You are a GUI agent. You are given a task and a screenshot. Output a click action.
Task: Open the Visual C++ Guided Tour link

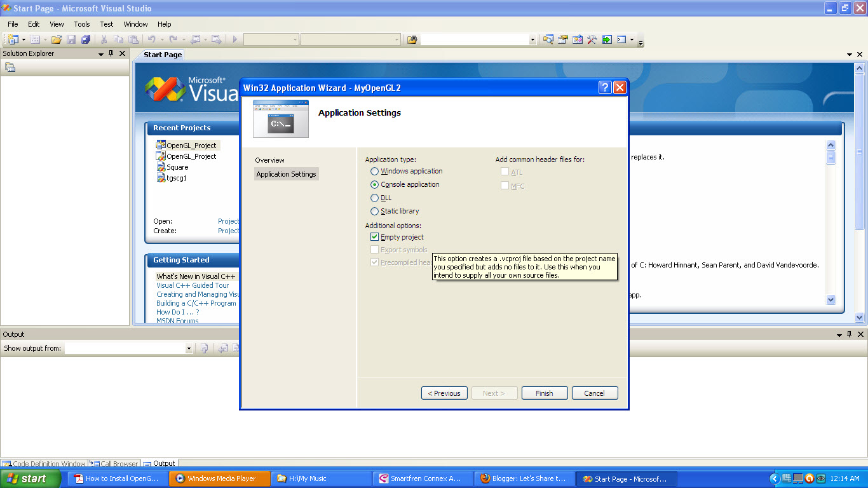[193, 285]
